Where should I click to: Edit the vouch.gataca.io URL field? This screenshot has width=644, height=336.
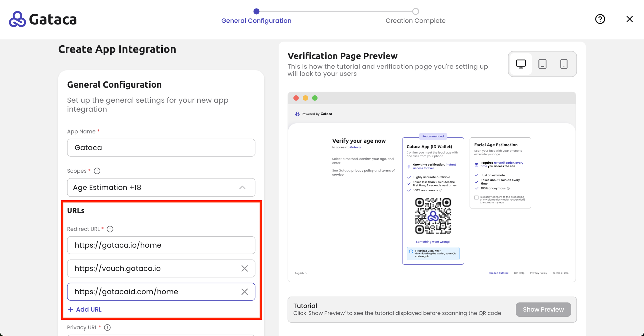(x=161, y=269)
